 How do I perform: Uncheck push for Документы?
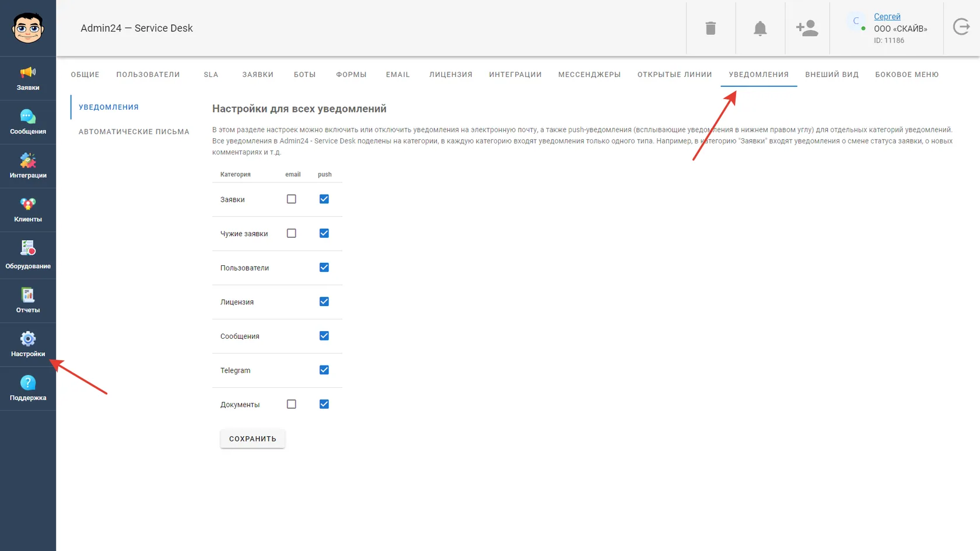pyautogui.click(x=324, y=404)
